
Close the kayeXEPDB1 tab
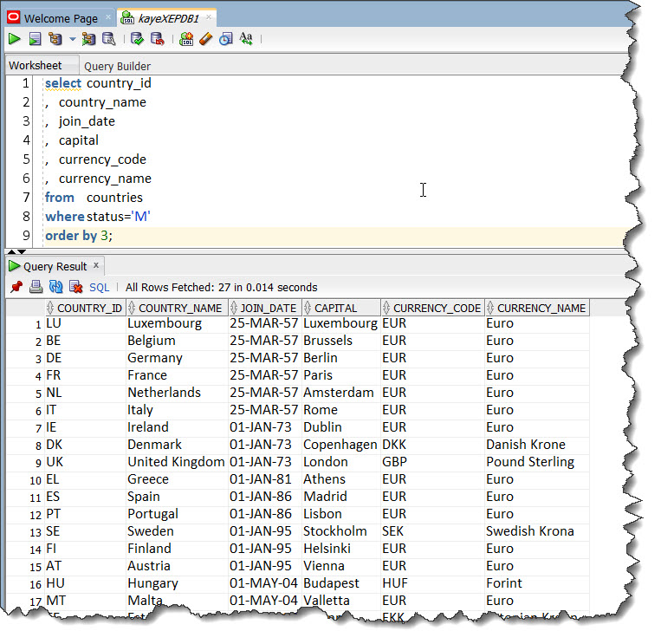(209, 16)
